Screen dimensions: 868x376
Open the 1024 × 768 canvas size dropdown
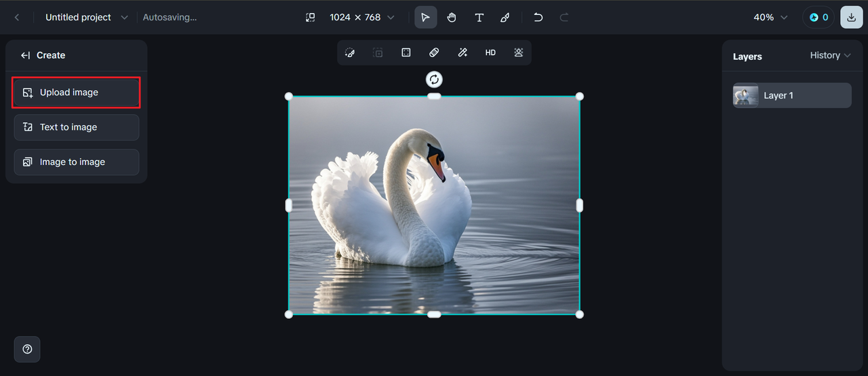(361, 18)
